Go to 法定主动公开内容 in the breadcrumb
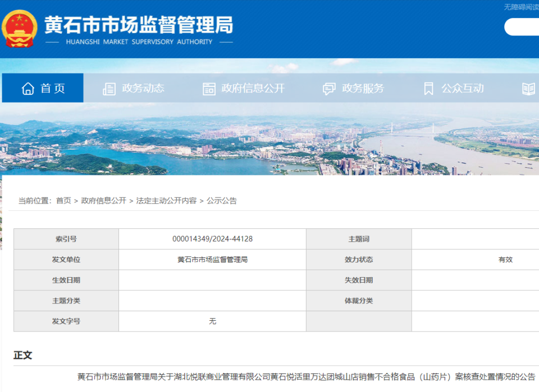The width and height of the screenshot is (539, 392). [x=166, y=200]
